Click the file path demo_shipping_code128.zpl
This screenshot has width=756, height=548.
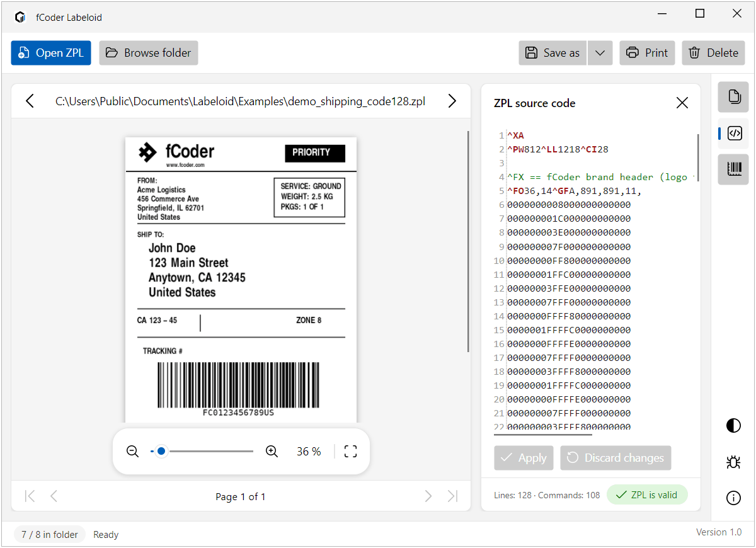tap(240, 101)
